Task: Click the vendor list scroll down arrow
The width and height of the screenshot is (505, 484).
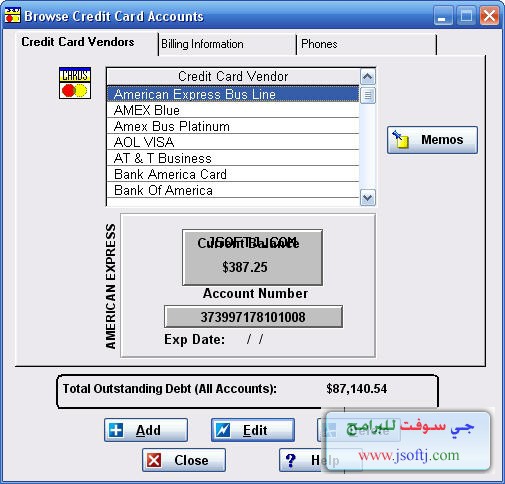Action: pyautogui.click(x=367, y=198)
